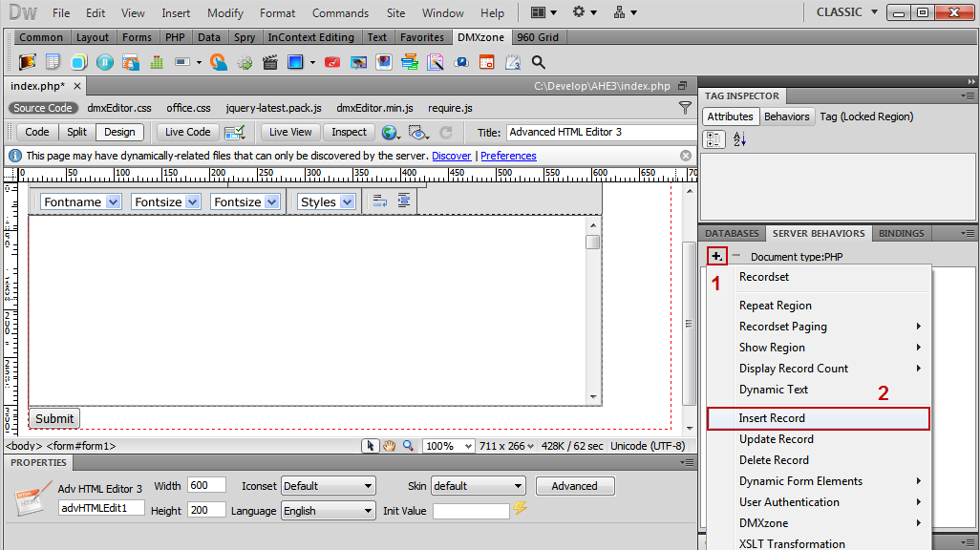Click the Preferences link in the info bar
Image resolution: width=980 pixels, height=550 pixels.
pos(508,156)
